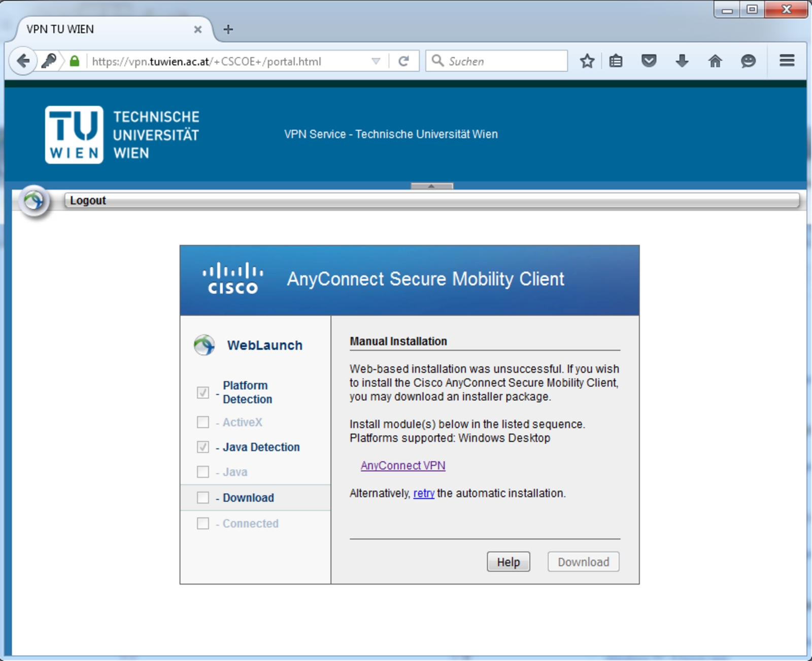Viewport: 812px width, 661px height.
Task: Toggle the ActiveX checkbox
Action: [x=203, y=422]
